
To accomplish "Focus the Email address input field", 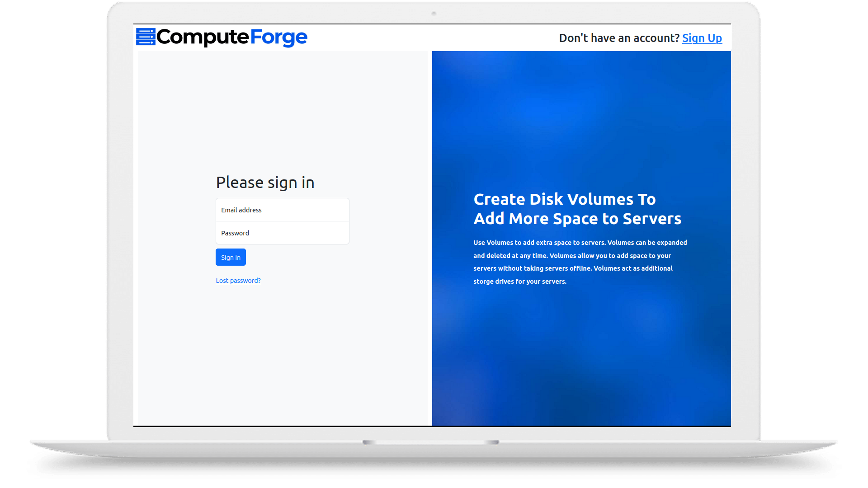I will tap(282, 210).
